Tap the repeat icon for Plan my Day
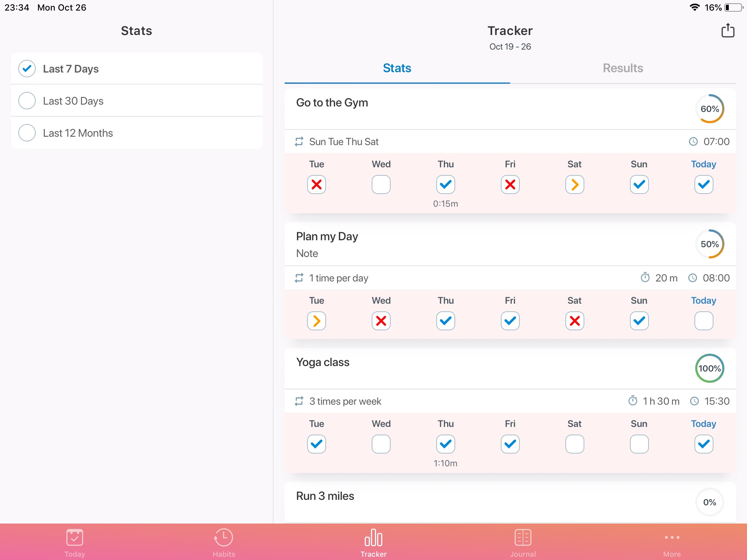Viewport: 747px width, 560px height. coord(299,278)
